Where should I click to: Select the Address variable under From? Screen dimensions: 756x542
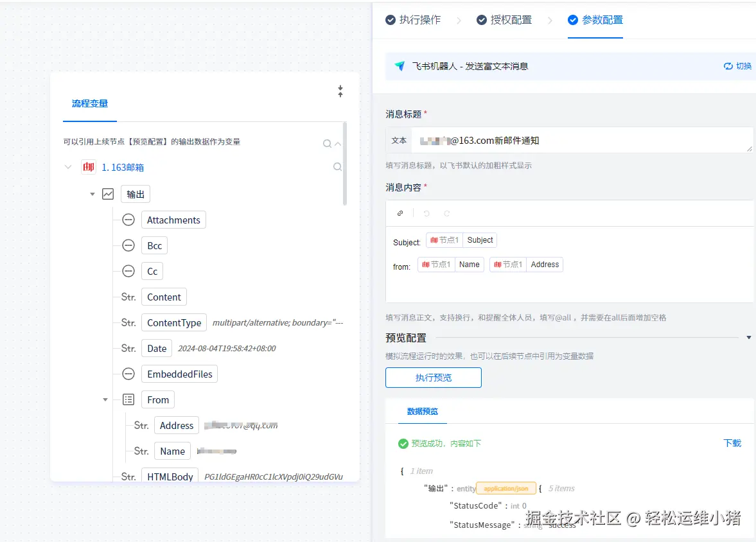[177, 425]
